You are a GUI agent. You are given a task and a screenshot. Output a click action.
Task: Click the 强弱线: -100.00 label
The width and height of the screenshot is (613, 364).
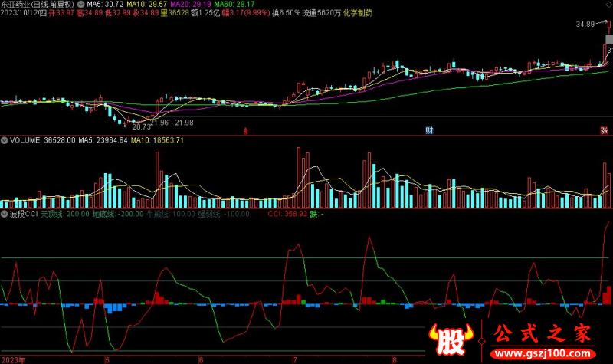pyautogui.click(x=224, y=214)
